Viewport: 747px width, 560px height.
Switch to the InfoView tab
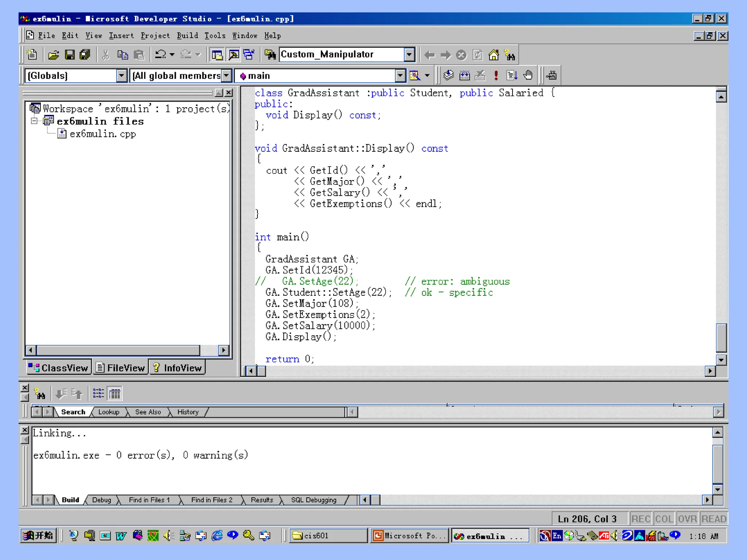click(177, 368)
